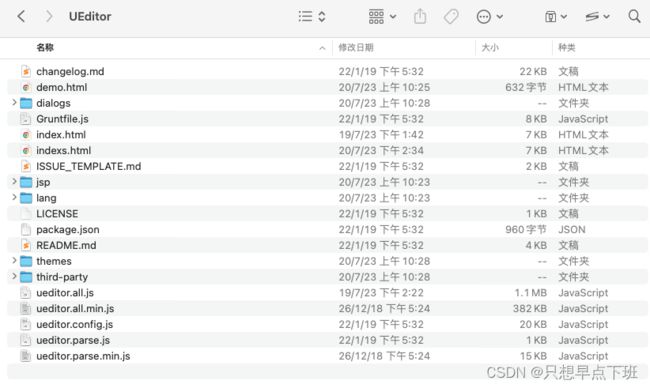This screenshot has width=650, height=388.
Task: Click the magnifier search icon
Action: click(x=634, y=17)
